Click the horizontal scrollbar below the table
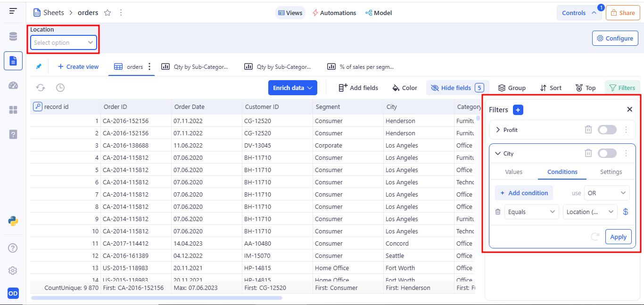 click(157, 298)
